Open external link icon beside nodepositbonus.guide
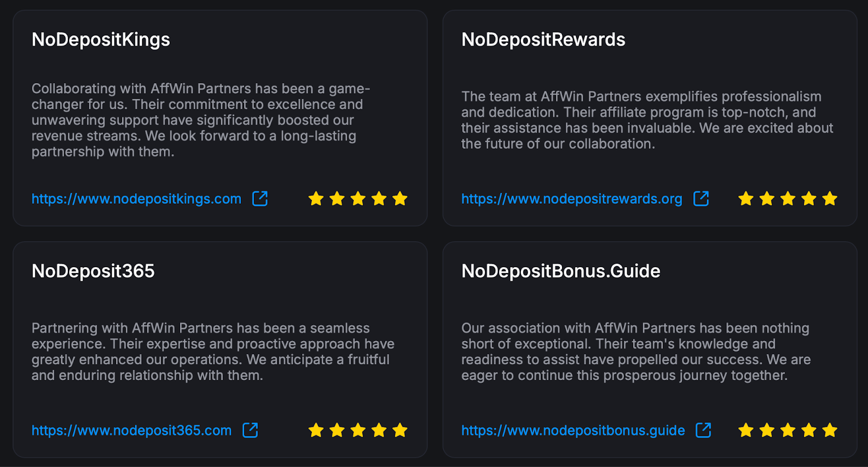The width and height of the screenshot is (868, 467). (x=704, y=430)
